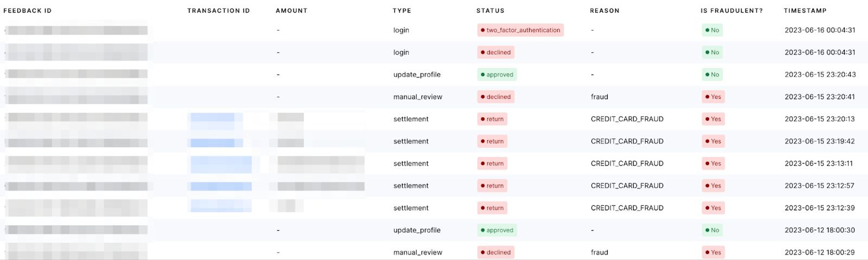The width and height of the screenshot is (868, 260).
Task: Click declined badge in 00:04:31 login row
Action: click(495, 52)
